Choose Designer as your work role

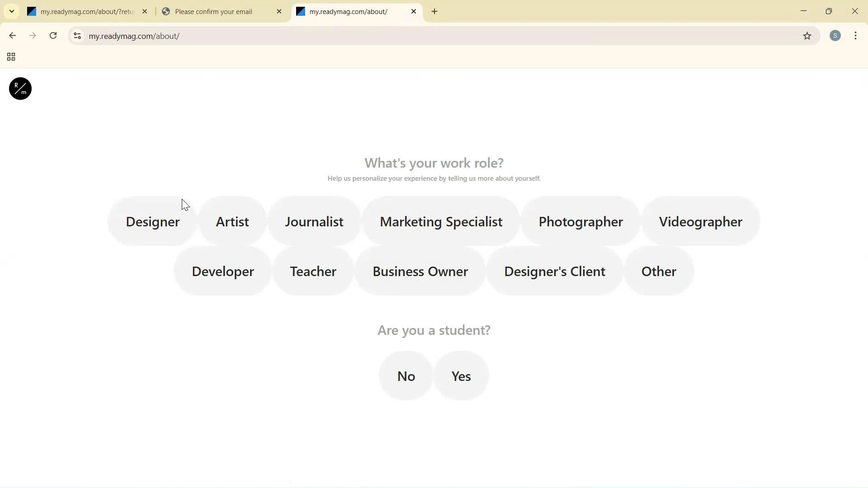(x=152, y=221)
